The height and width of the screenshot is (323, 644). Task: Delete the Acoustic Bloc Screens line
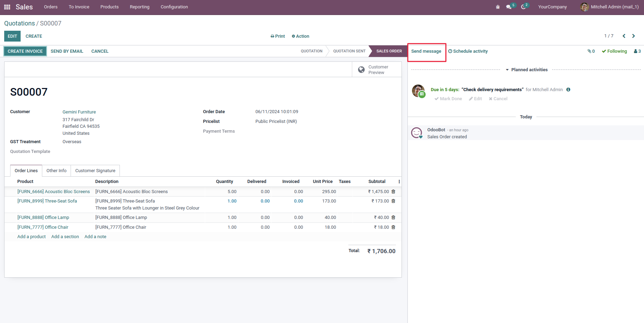pyautogui.click(x=393, y=192)
